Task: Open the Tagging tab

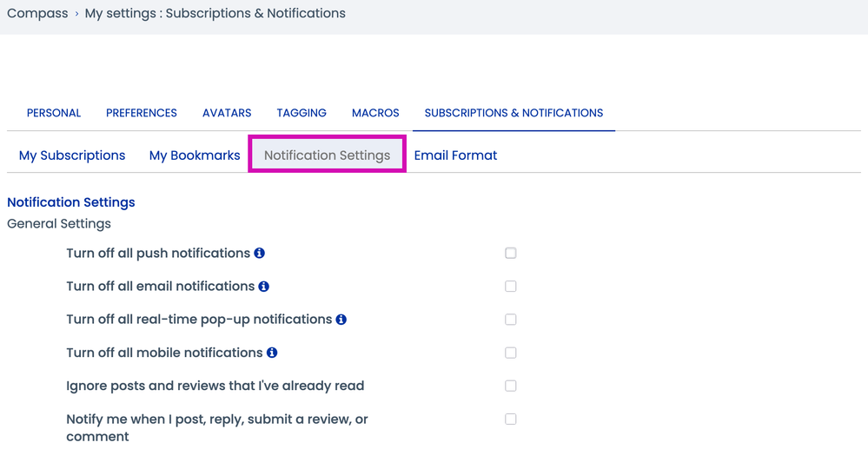Action: point(301,113)
